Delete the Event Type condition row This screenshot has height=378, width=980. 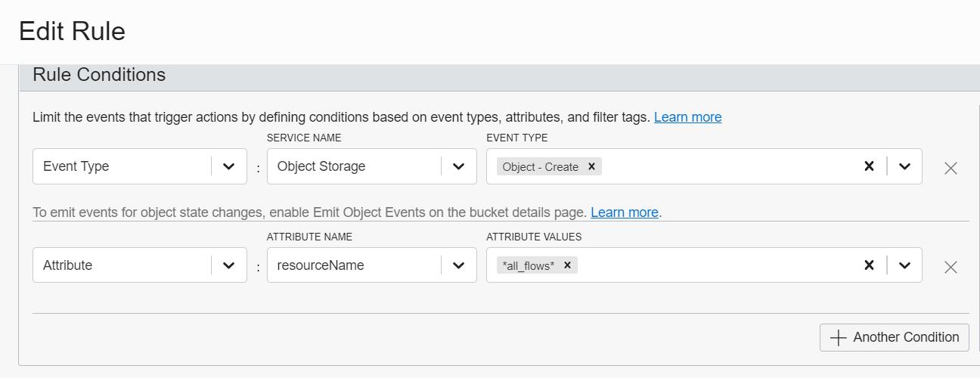tap(951, 168)
